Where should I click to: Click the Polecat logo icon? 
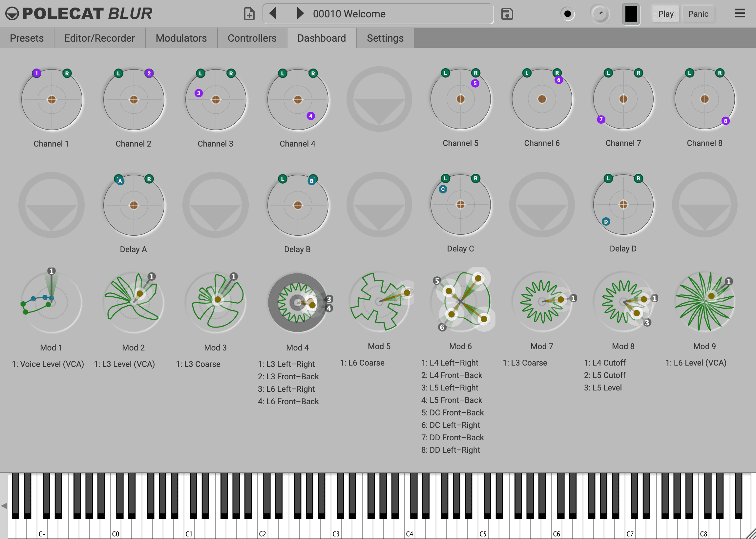tap(12, 14)
